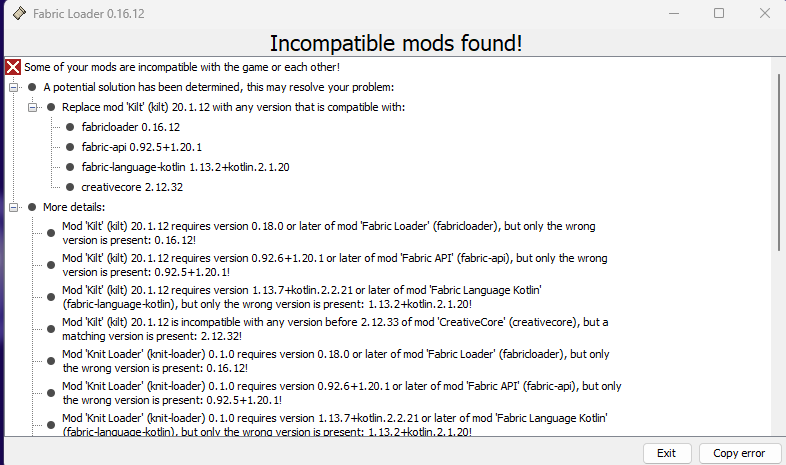Click bullet icon beside fabric-api 0.92.5+1.20.1
This screenshot has height=465, width=786.
[70, 147]
